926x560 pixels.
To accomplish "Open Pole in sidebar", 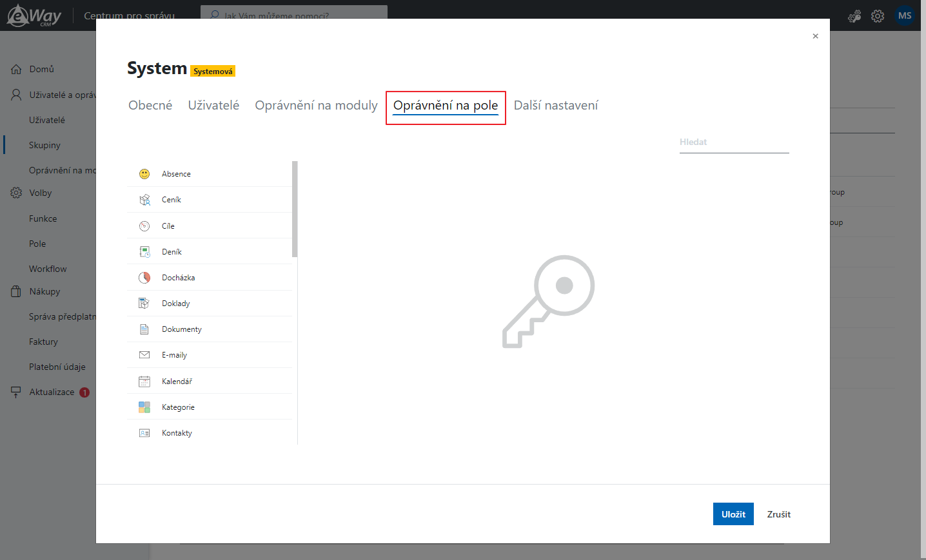I will (37, 244).
